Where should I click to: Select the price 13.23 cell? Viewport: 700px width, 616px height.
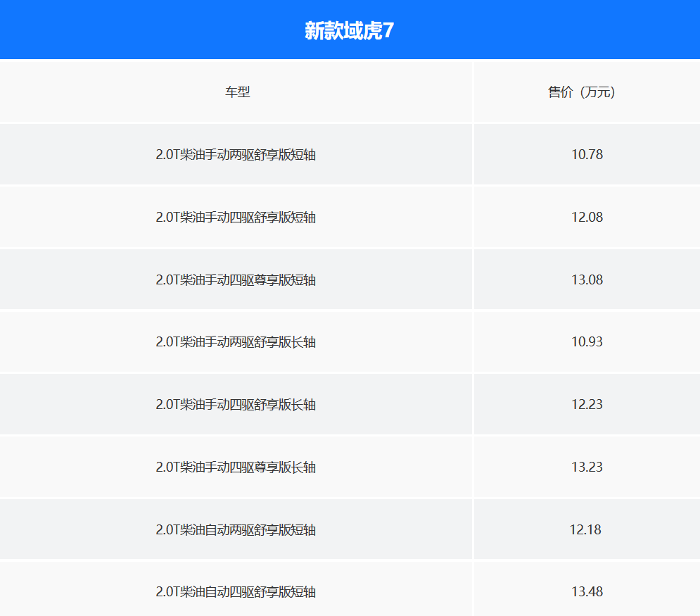(x=587, y=467)
